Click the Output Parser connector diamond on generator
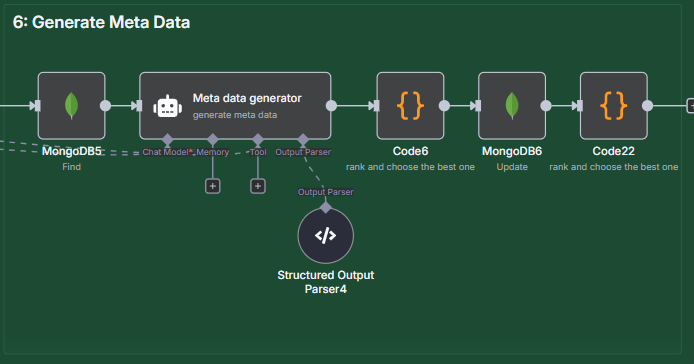The image size is (694, 364). pos(303,139)
